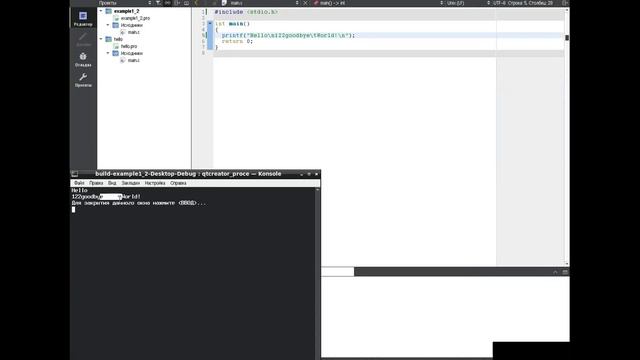This screenshot has height=360, width=640.
Task: Fold the main() function with the arrow
Action: 210,24
